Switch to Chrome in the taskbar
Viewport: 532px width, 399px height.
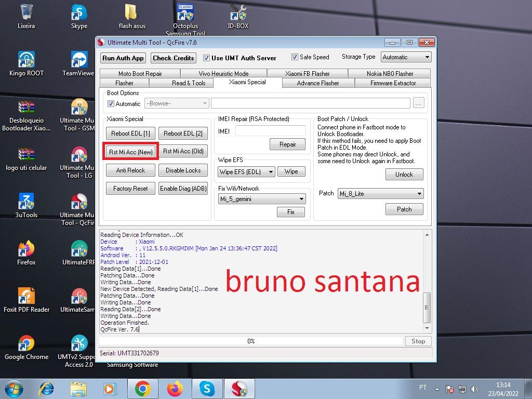143,389
